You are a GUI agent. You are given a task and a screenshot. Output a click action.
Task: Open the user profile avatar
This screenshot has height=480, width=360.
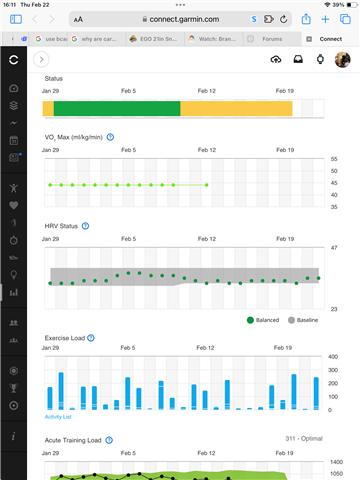pyautogui.click(x=342, y=60)
